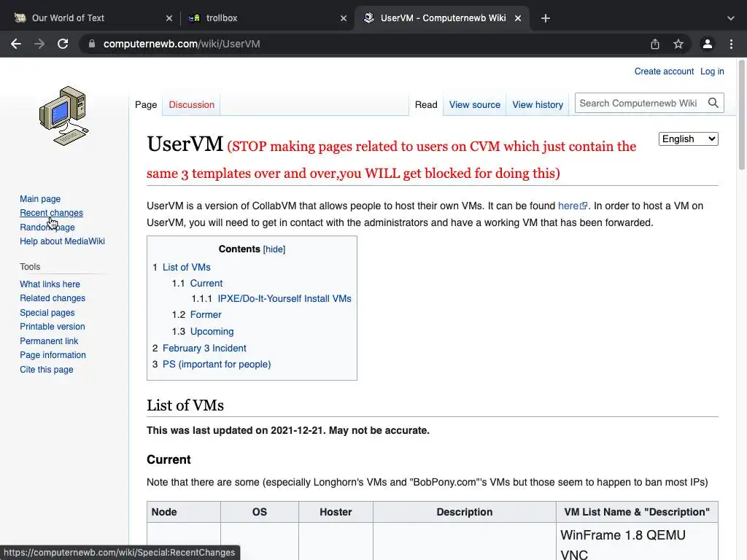The image size is (747, 560).
Task: Click the Computernewb computer logo
Action: 64,116
